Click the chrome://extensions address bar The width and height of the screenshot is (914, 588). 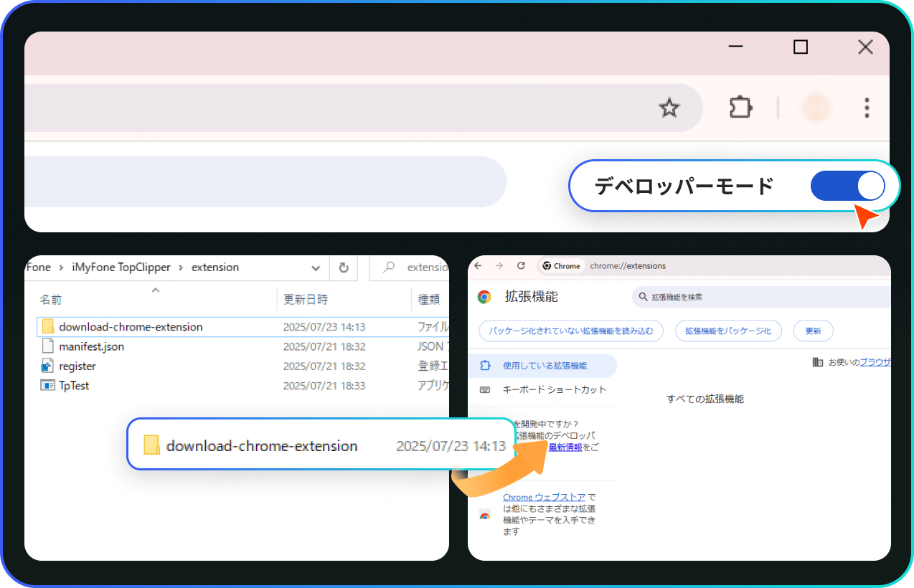[x=714, y=265]
